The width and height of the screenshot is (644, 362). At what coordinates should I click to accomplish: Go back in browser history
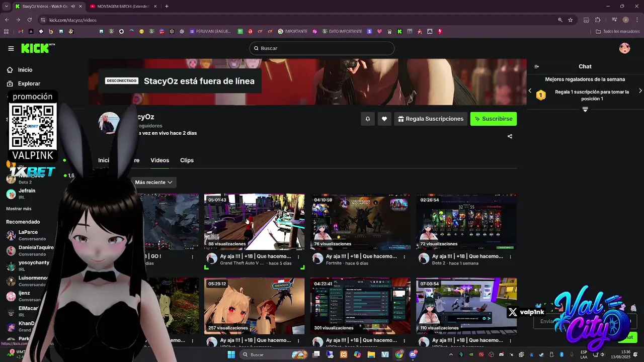pyautogui.click(x=7, y=20)
